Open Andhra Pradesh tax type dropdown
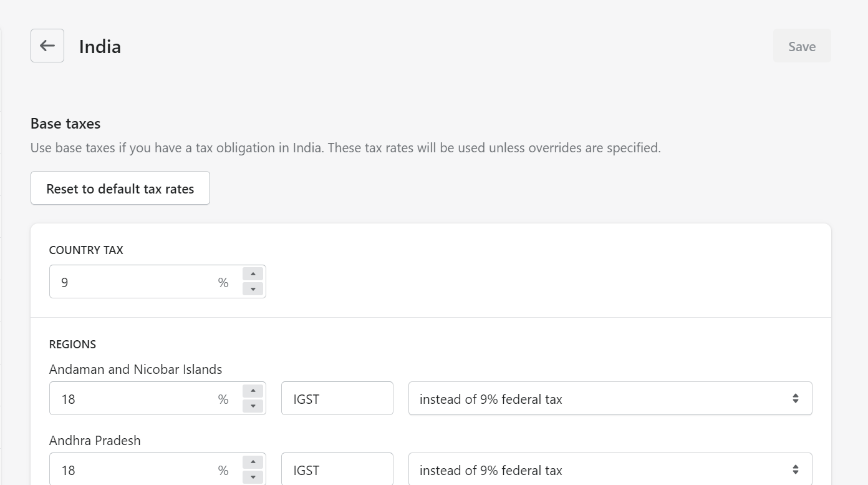This screenshot has height=485, width=868. [599, 469]
